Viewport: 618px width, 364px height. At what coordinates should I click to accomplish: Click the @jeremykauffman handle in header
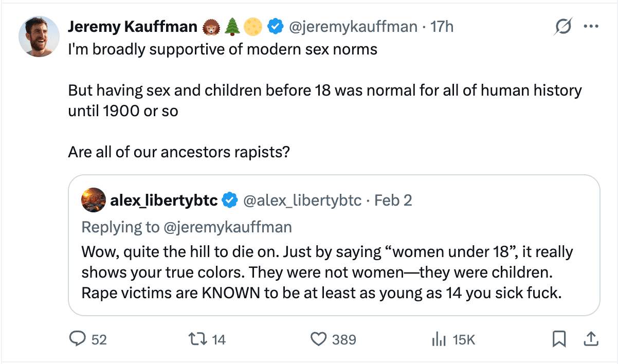click(354, 26)
